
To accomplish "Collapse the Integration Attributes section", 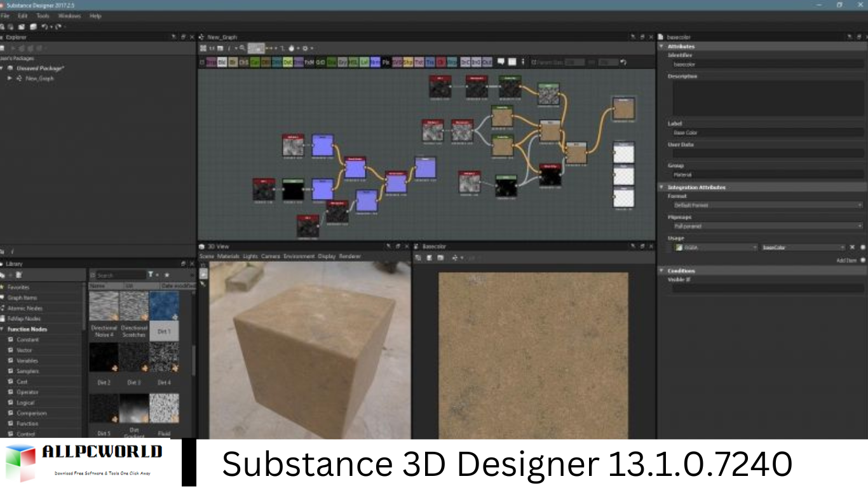I will coord(661,187).
